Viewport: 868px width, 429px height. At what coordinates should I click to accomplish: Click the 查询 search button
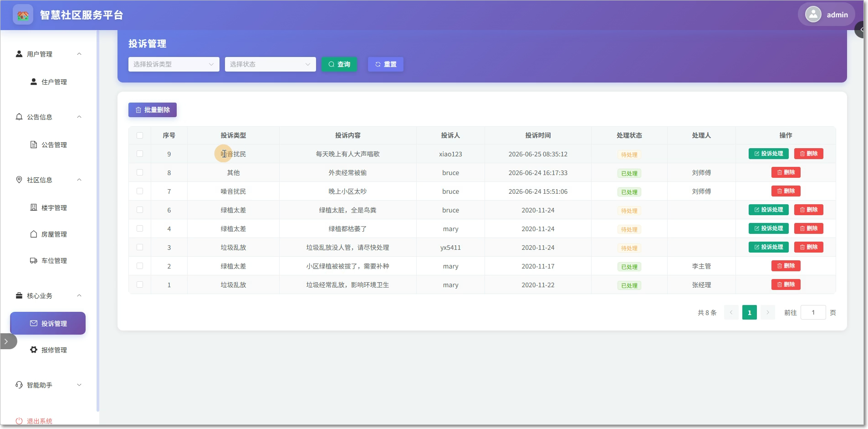pyautogui.click(x=339, y=64)
